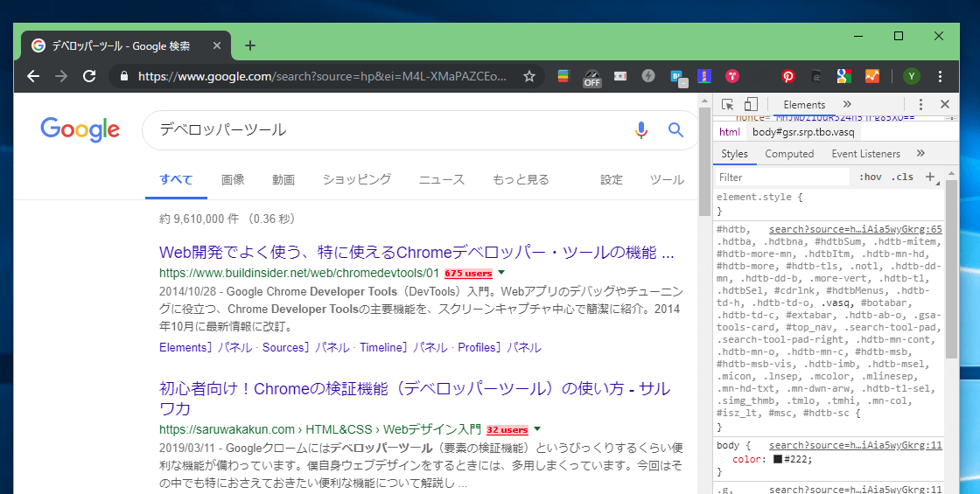Open a new browser tab with plus
The width and height of the screenshot is (980, 494).
coord(250,45)
